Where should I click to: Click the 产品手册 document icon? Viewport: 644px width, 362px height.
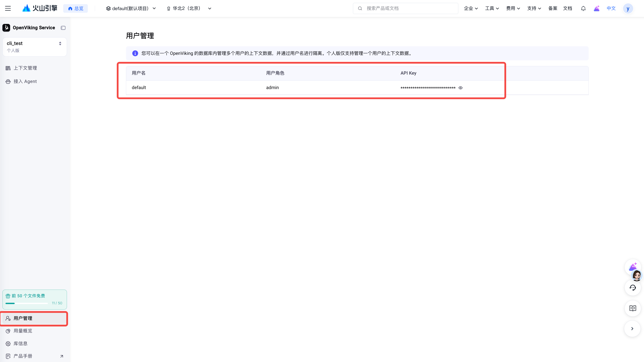pos(8,356)
